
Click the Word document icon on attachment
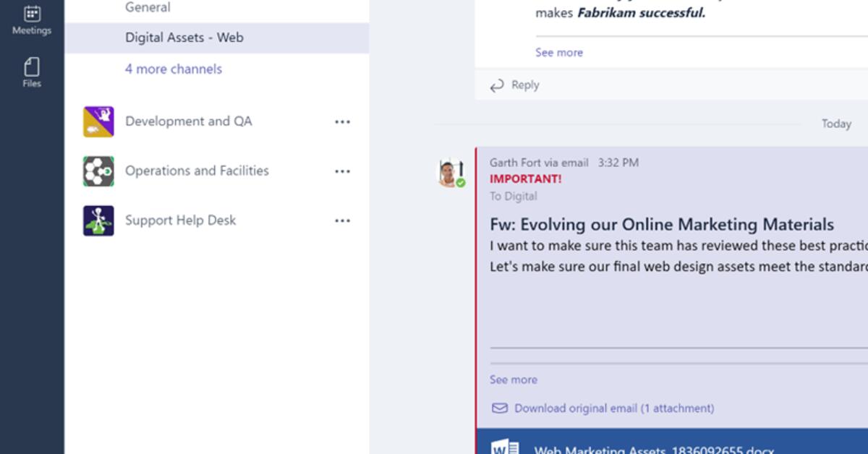[x=505, y=447]
